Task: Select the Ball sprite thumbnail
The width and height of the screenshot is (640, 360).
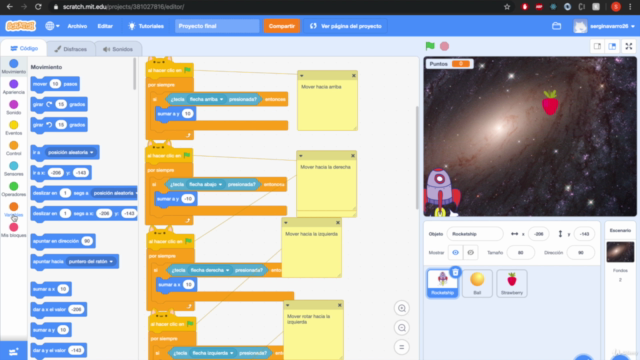Action: 477,283
